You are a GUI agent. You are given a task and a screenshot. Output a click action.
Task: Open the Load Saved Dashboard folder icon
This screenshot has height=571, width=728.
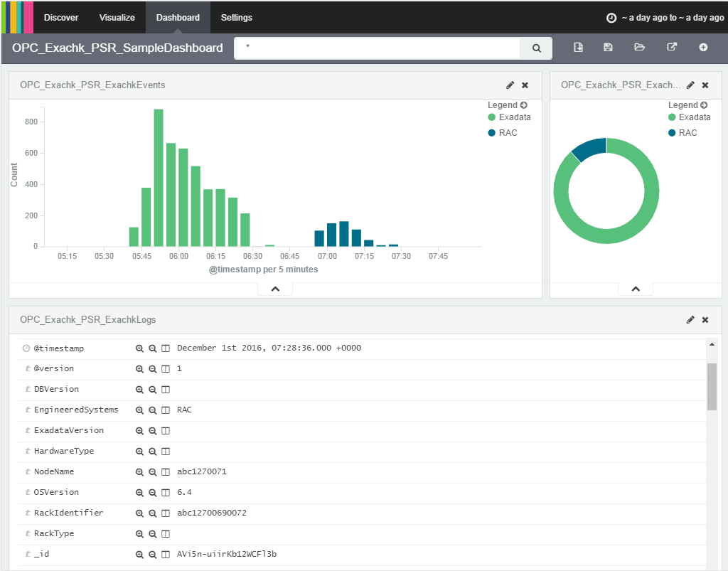[639, 48]
